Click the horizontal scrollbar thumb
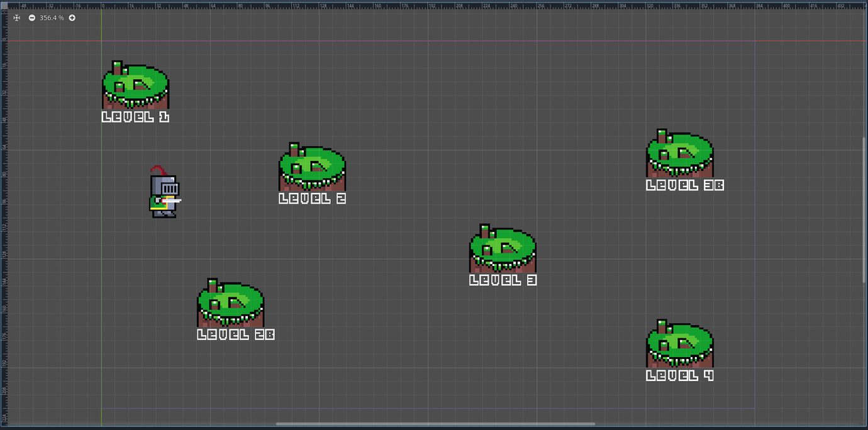The width and height of the screenshot is (868, 430). [435, 424]
